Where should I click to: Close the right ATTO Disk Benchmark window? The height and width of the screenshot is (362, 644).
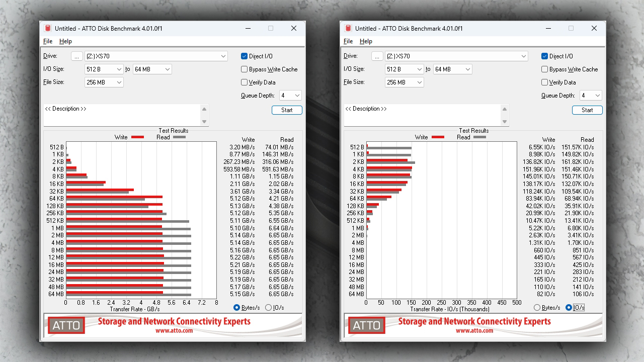594,29
